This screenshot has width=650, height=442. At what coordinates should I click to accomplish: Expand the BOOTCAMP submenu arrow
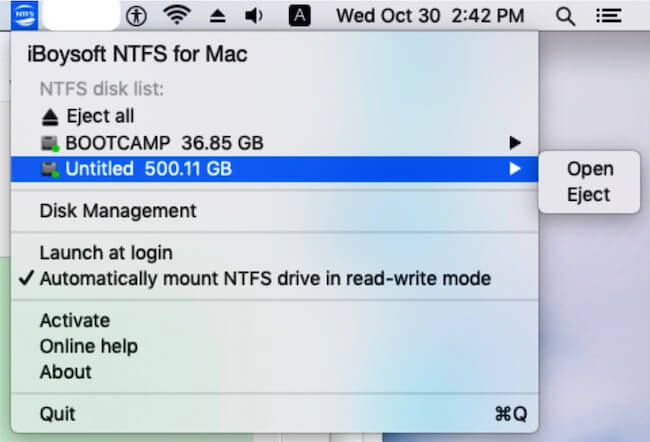[515, 143]
